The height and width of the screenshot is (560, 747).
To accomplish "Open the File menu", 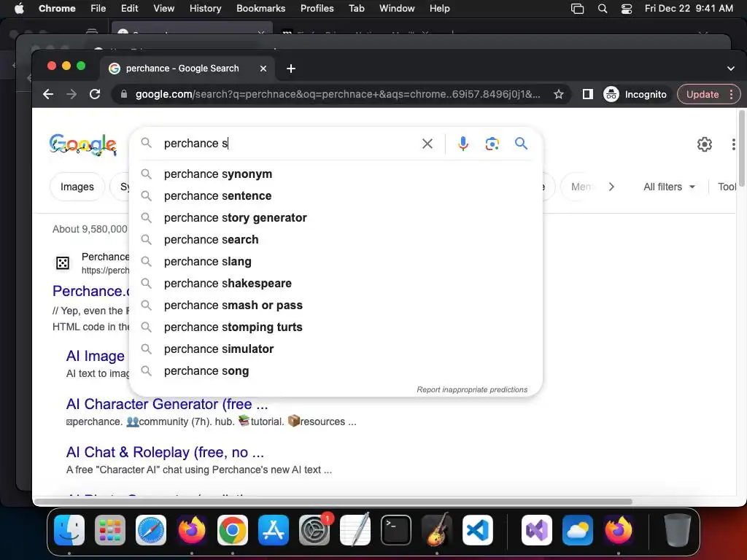I will [x=98, y=9].
